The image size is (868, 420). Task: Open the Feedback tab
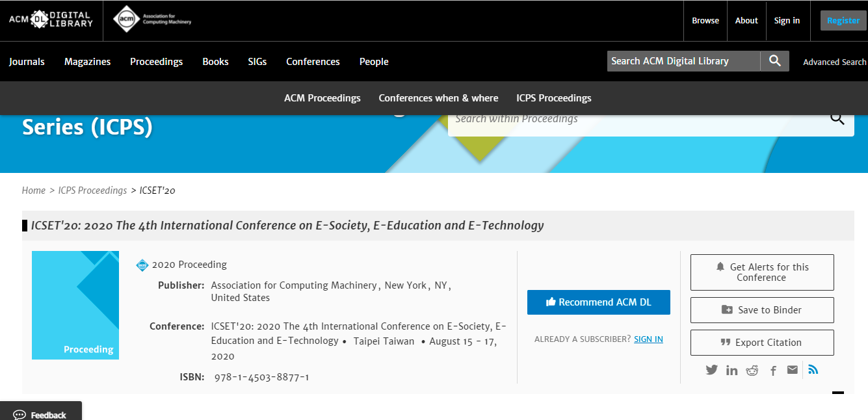click(x=41, y=412)
